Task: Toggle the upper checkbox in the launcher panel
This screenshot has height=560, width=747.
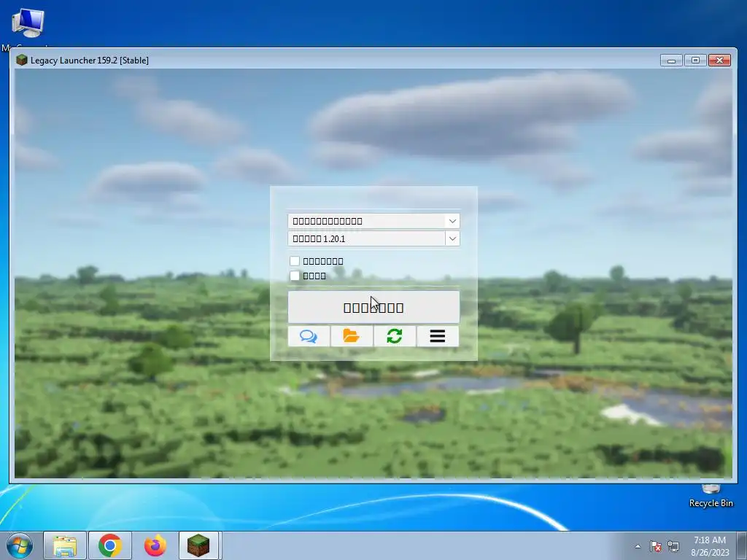Action: tap(295, 261)
